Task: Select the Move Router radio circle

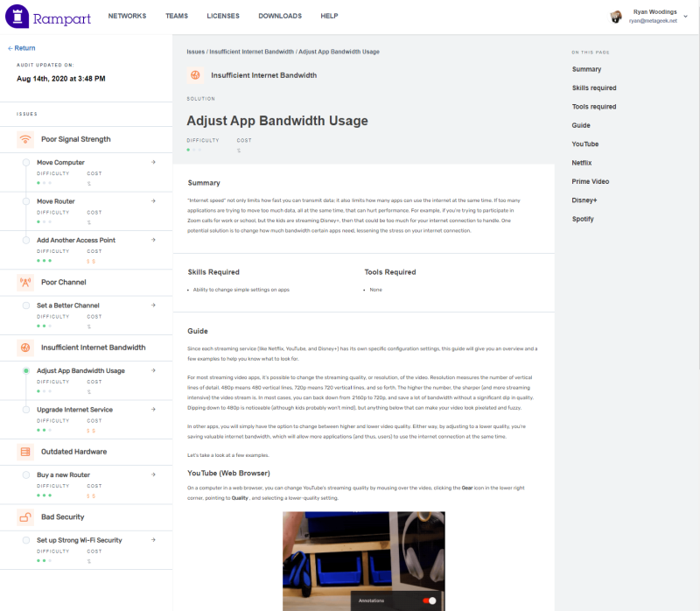Action: click(x=26, y=201)
